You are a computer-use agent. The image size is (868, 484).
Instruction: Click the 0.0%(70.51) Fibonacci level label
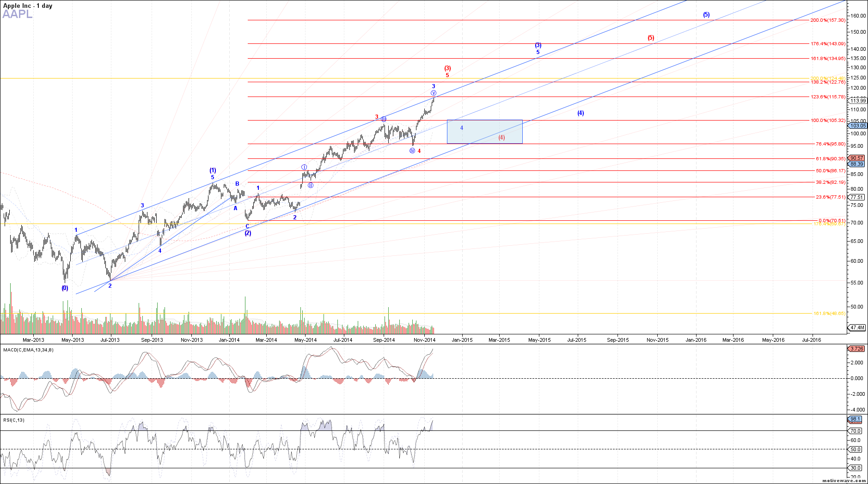[x=831, y=221]
